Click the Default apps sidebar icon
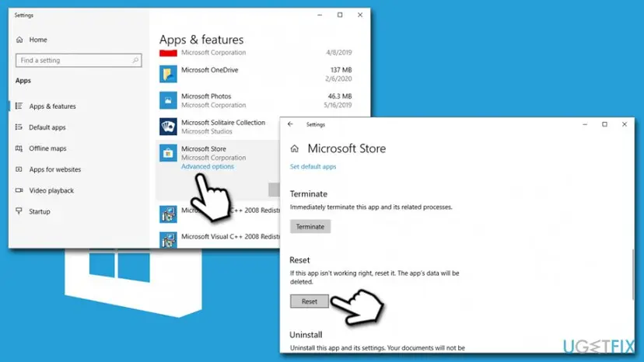 coord(19,127)
